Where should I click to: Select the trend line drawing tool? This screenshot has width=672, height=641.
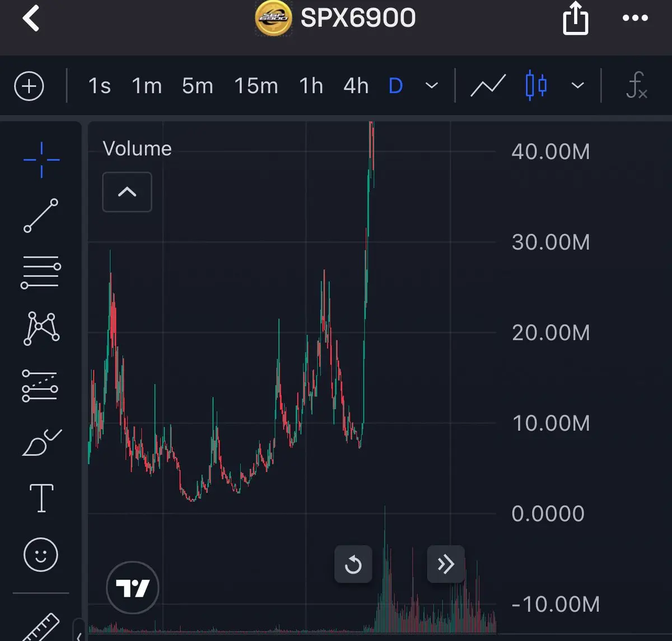(41, 215)
